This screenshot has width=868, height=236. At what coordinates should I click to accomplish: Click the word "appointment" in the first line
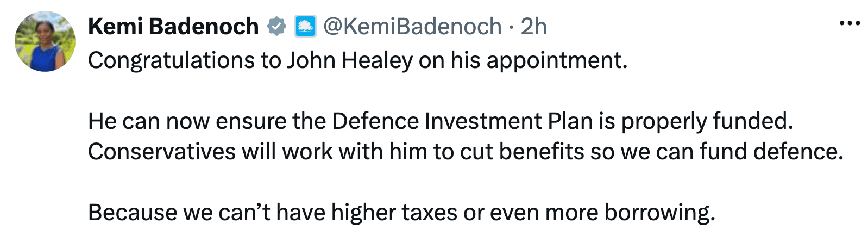(557, 61)
